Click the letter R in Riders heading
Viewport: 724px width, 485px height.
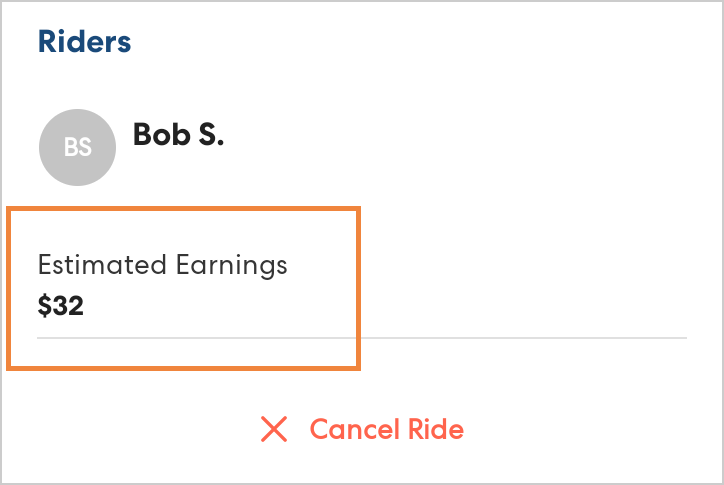tap(46, 42)
